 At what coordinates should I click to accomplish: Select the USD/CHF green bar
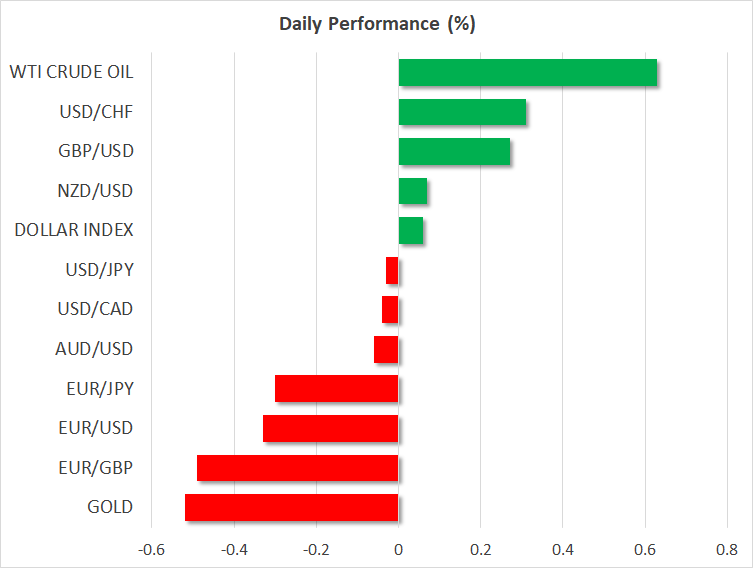tap(462, 112)
